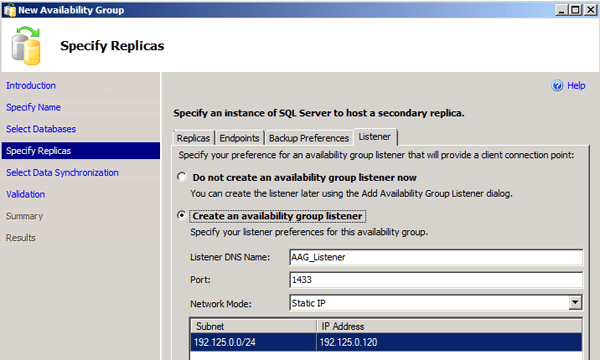Close the New Availability Group window

(x=590, y=10)
